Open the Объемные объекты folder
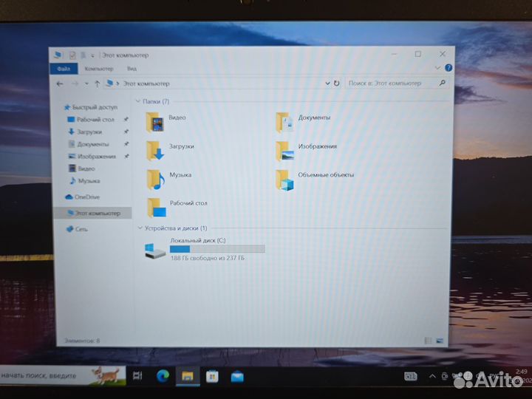Image resolution: width=532 pixels, height=399 pixels. click(x=315, y=179)
